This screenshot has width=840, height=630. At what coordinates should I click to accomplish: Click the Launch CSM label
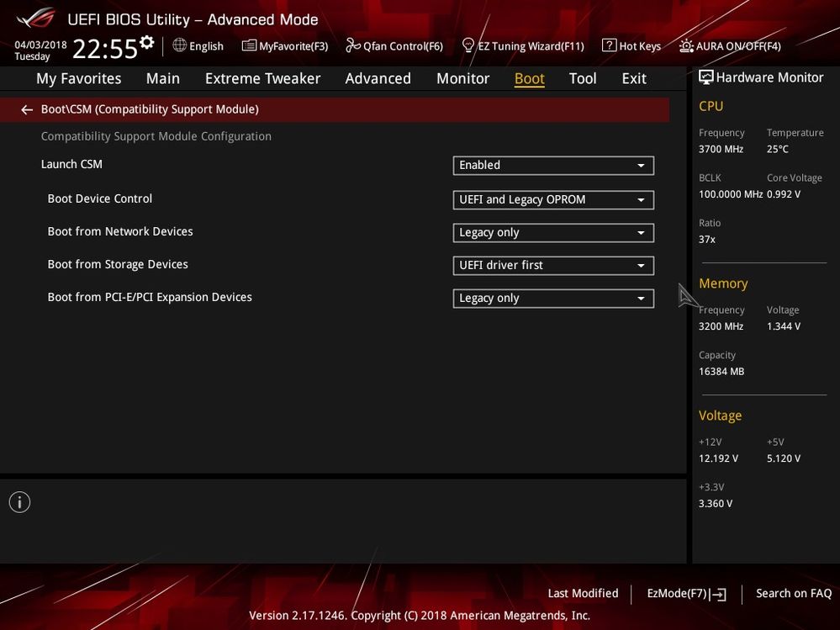pos(71,165)
